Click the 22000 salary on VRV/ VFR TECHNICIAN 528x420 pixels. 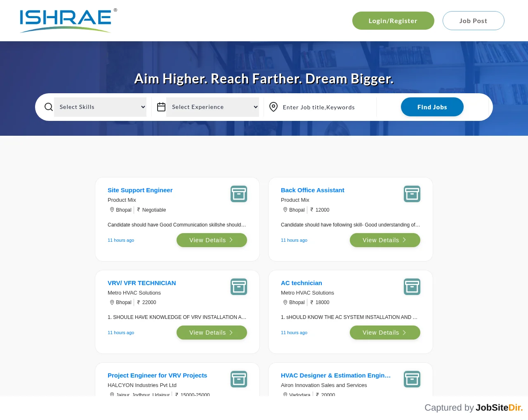(149, 302)
